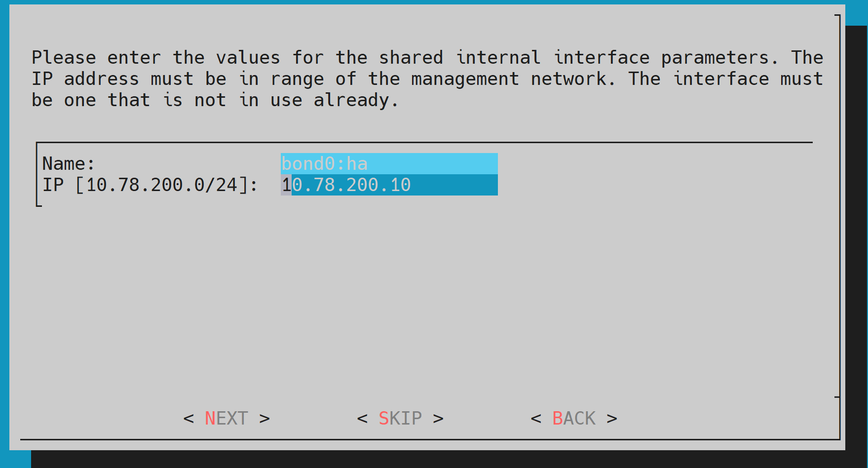Viewport: 868px width, 468px height.
Task: Click SKIP to bypass this step
Action: click(401, 418)
